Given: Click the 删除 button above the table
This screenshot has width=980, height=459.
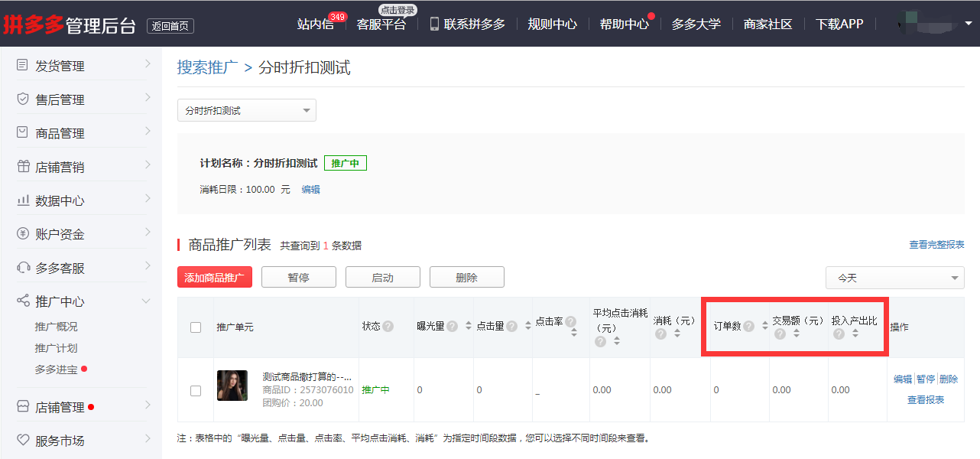Looking at the screenshot, I should click(x=467, y=278).
